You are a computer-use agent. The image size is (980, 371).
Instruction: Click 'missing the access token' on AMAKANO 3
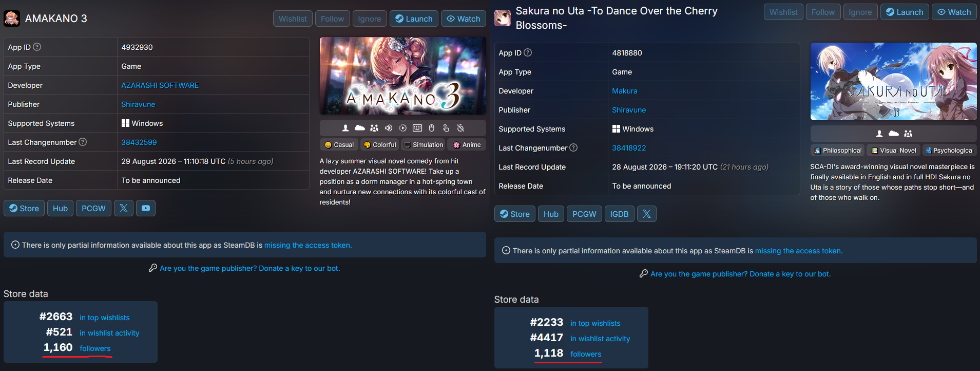tap(308, 245)
